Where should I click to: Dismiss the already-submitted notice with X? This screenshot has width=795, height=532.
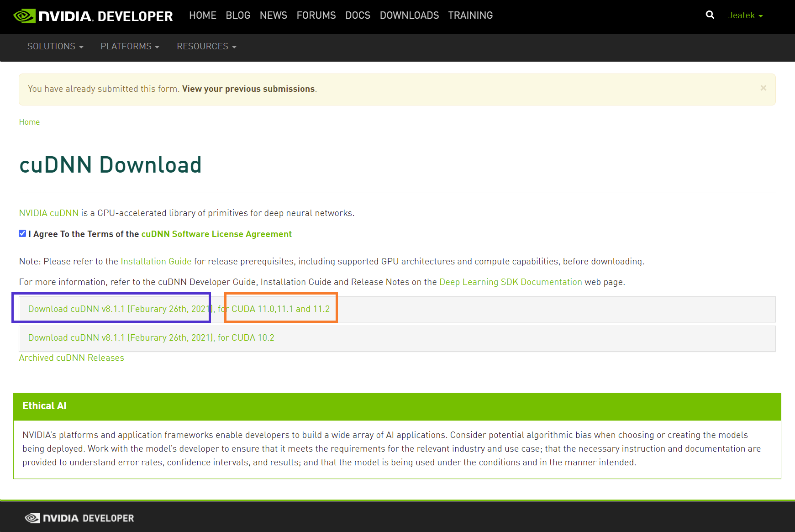(763, 88)
